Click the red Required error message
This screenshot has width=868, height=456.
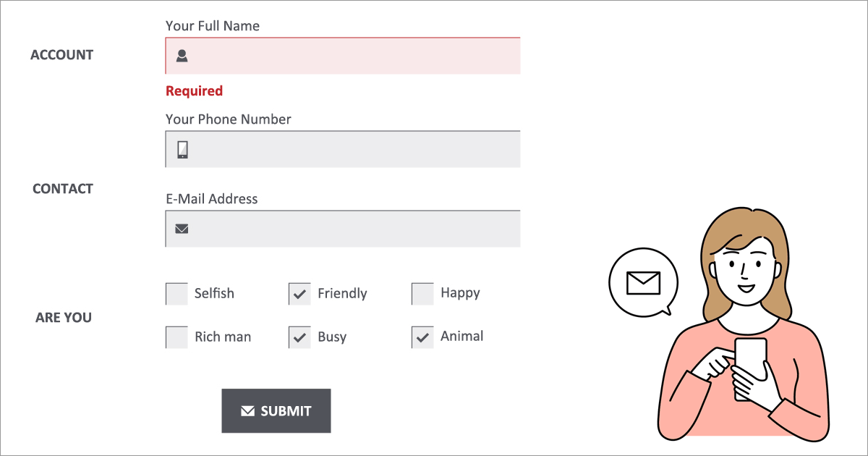pyautogui.click(x=194, y=91)
